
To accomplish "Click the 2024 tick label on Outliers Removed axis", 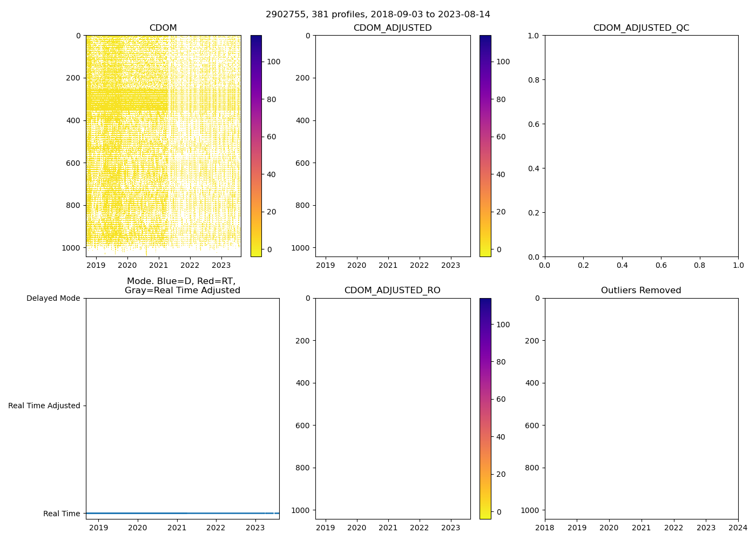I will click(738, 528).
